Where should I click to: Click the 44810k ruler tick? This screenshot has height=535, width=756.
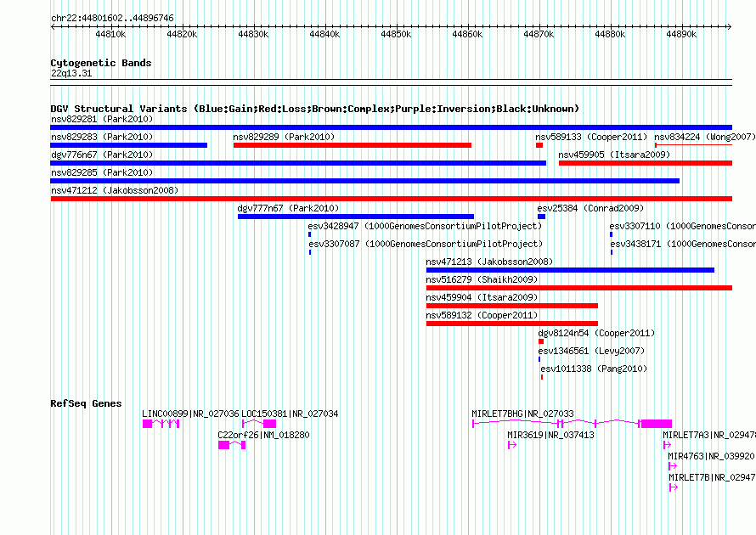111,34
